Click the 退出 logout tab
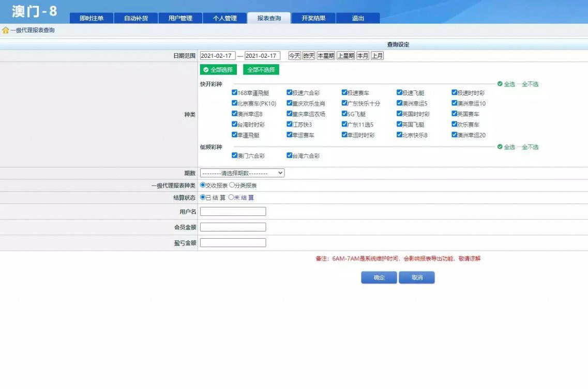 point(358,18)
